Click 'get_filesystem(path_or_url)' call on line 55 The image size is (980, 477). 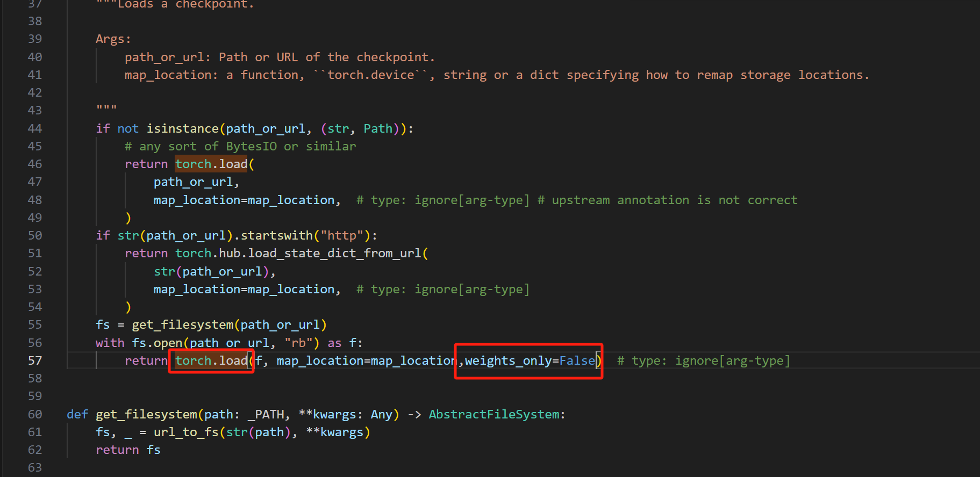(229, 324)
